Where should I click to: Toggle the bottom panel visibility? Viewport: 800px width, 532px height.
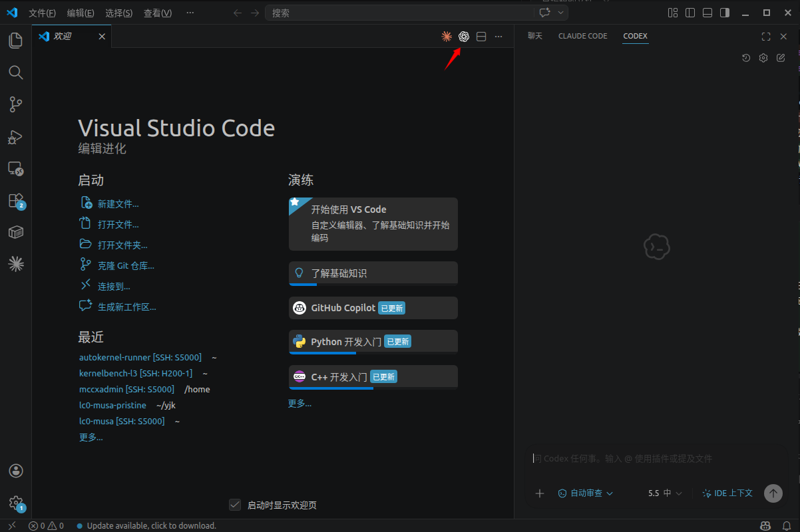(707, 13)
